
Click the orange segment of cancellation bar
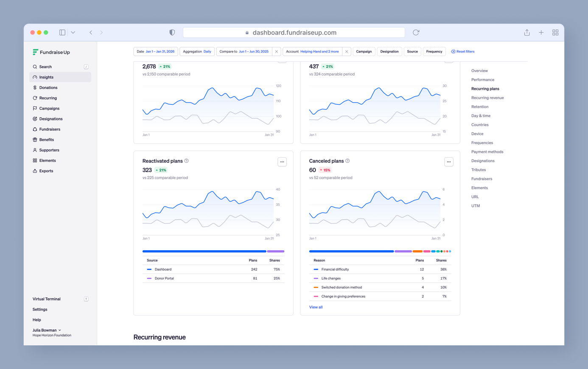click(417, 252)
